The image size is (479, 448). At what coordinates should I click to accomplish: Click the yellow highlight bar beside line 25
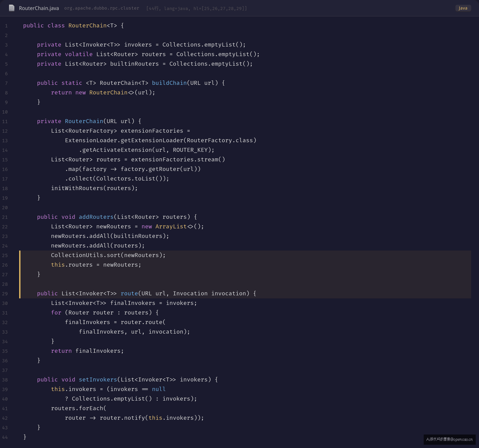[x=20, y=274]
